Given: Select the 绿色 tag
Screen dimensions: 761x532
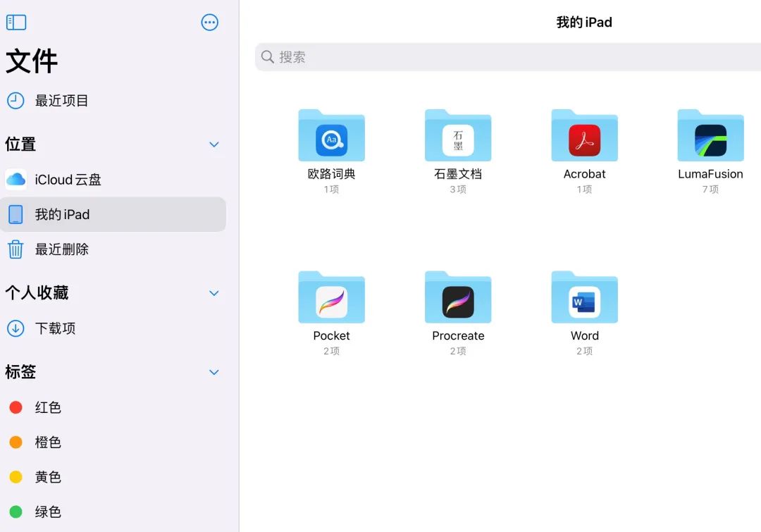Looking at the screenshot, I should point(48,512).
